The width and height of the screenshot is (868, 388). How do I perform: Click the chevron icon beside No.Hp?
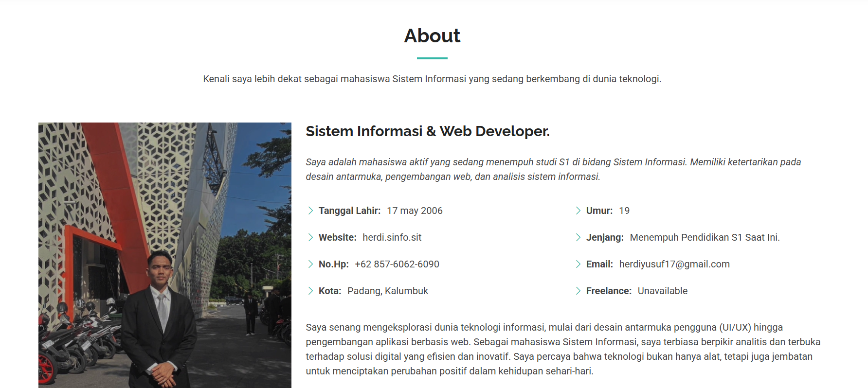[310, 264]
